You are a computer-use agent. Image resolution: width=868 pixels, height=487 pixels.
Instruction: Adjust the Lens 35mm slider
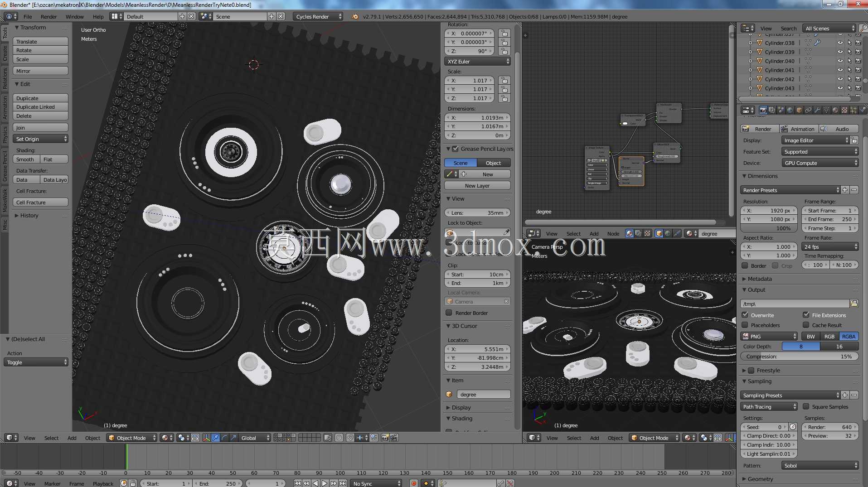(478, 212)
